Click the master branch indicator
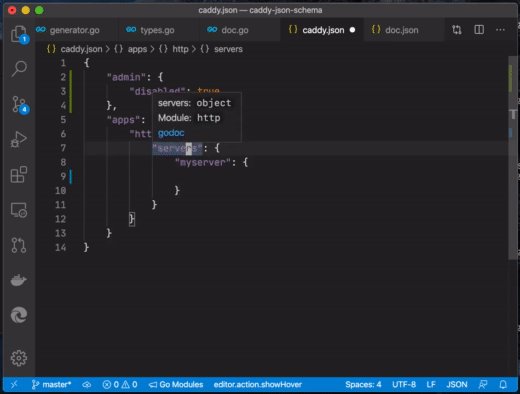Screen dimensions: 520x394 point(51,385)
